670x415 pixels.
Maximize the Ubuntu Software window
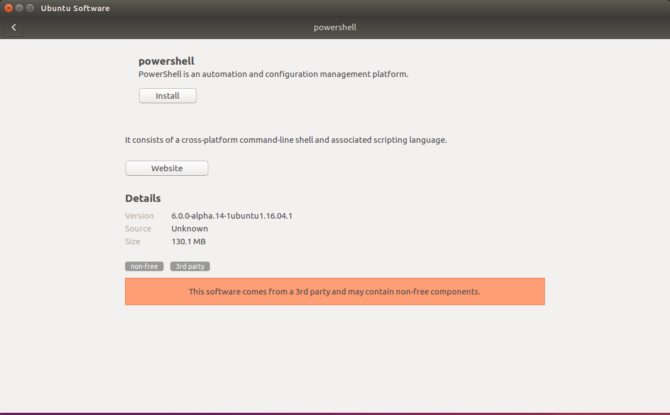30,8
